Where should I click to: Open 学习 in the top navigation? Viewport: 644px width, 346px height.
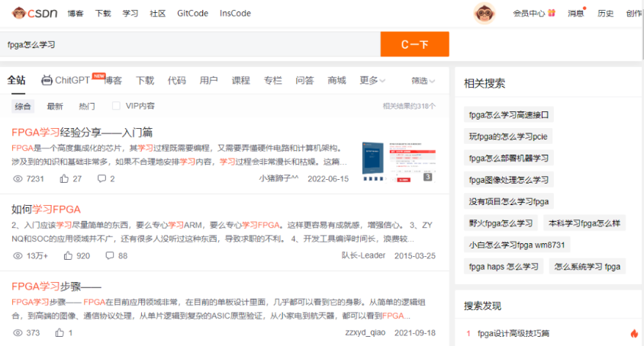point(130,14)
